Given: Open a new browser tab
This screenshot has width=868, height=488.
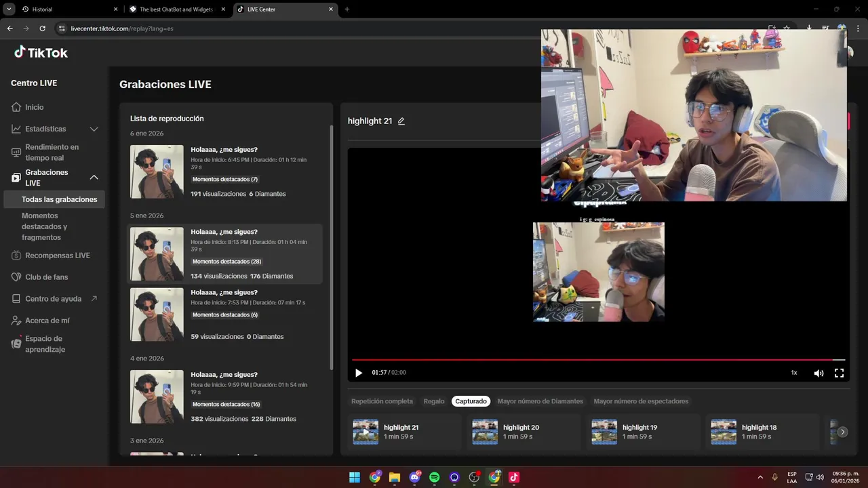Looking at the screenshot, I should [x=347, y=9].
